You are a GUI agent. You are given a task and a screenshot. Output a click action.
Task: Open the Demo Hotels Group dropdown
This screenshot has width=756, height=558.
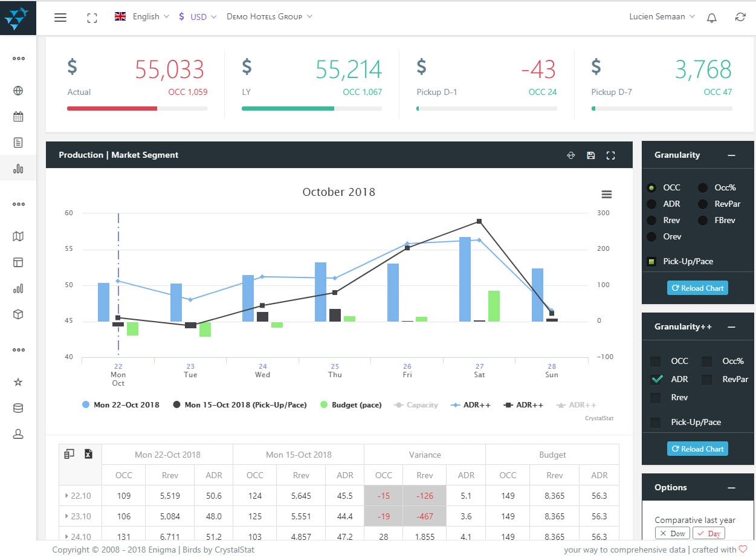(269, 17)
